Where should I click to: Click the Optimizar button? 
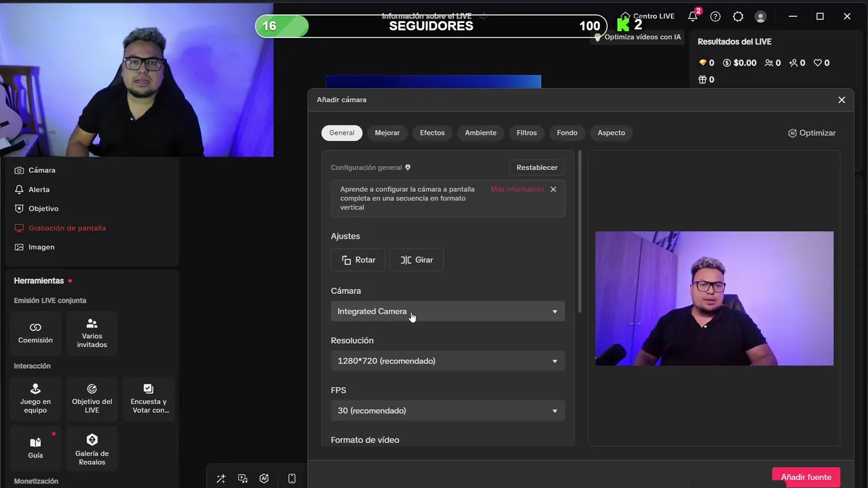[812, 133]
